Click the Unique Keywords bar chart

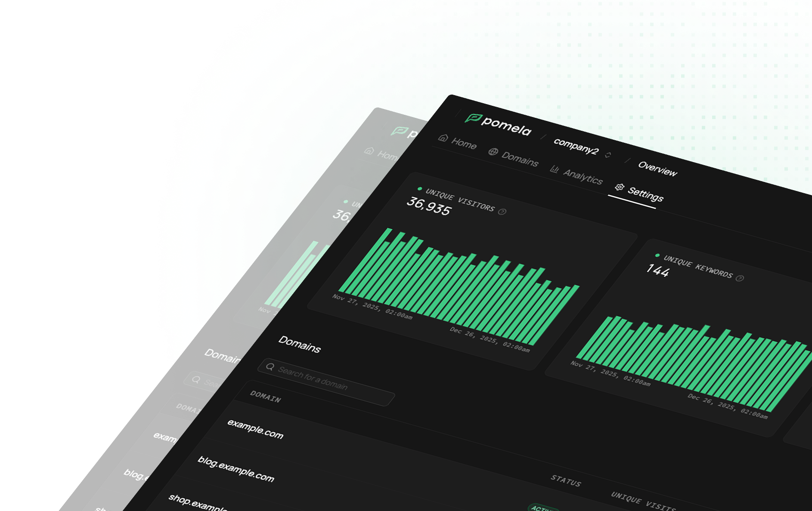click(694, 364)
